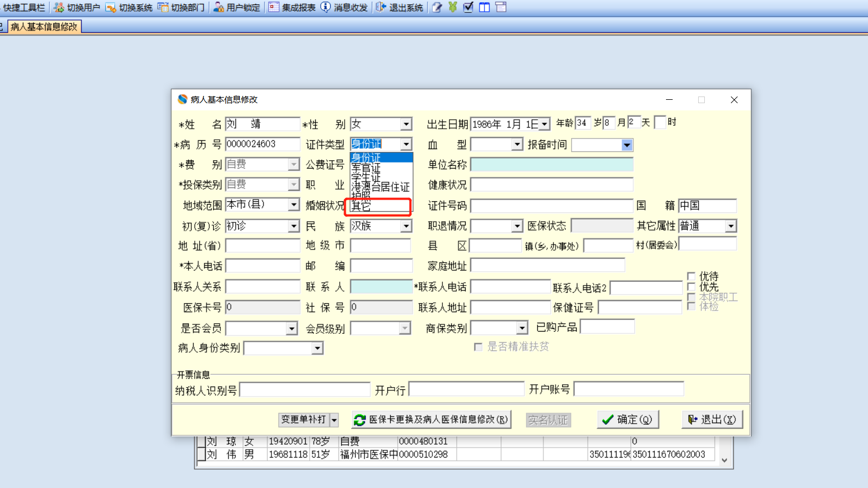The image size is (868, 488).
Task: Focus the 联系人 contact name field
Action: tap(381, 286)
